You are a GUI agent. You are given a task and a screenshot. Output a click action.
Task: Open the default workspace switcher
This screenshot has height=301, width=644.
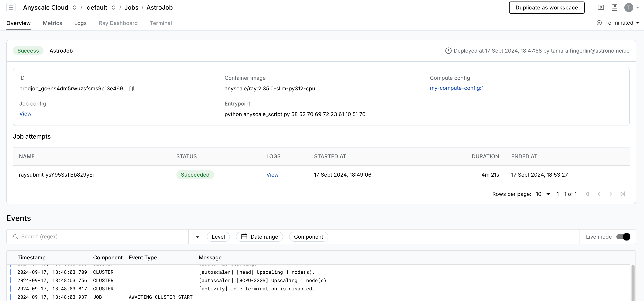113,8
